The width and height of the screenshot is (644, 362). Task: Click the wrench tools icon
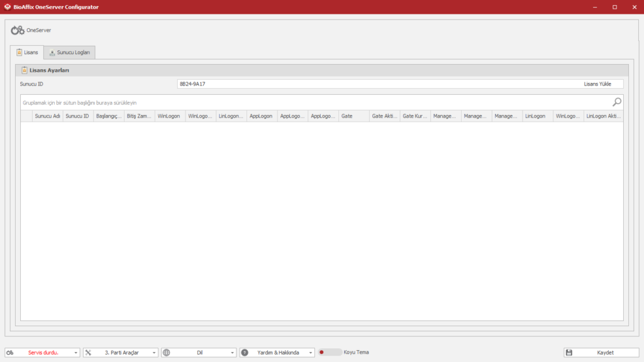click(x=88, y=353)
